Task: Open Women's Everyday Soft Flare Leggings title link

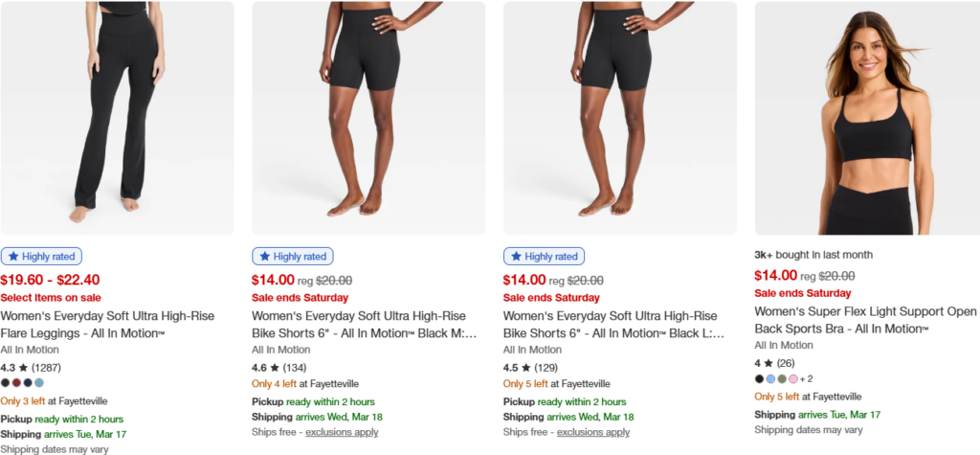Action: click(x=107, y=323)
